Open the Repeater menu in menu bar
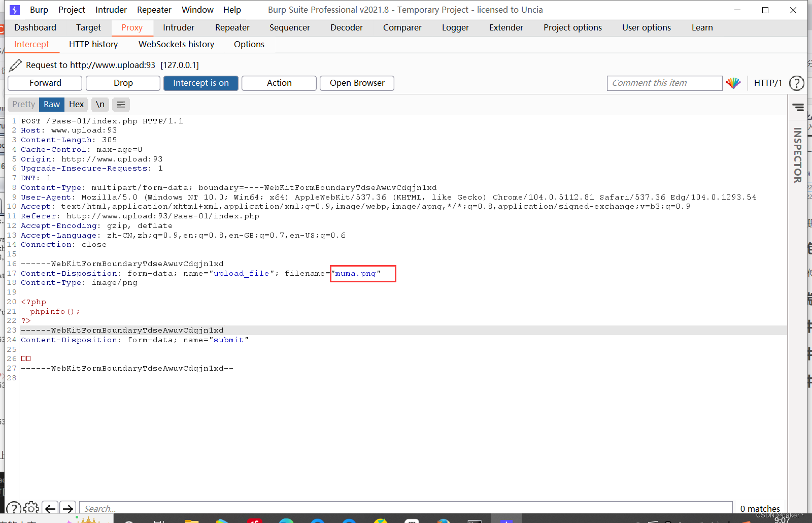 [154, 10]
